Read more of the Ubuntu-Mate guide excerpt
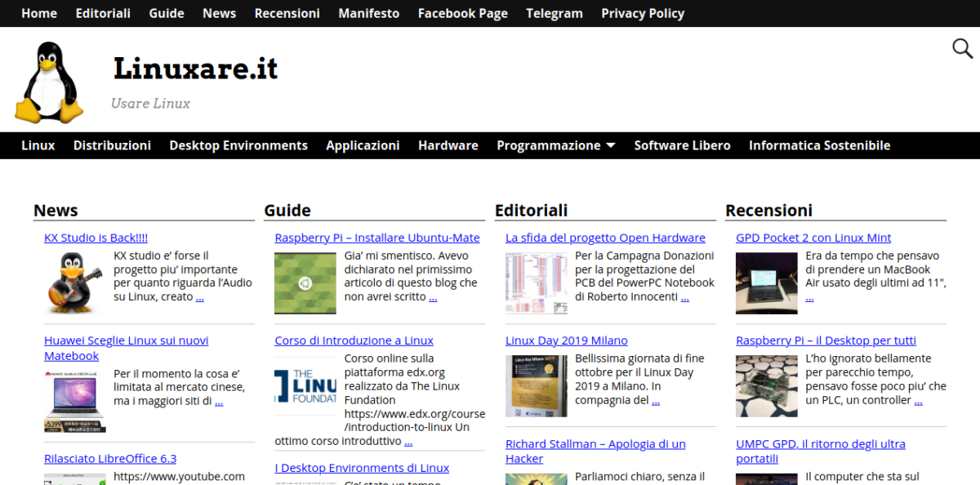The width and height of the screenshot is (980, 485). pyautogui.click(x=433, y=297)
